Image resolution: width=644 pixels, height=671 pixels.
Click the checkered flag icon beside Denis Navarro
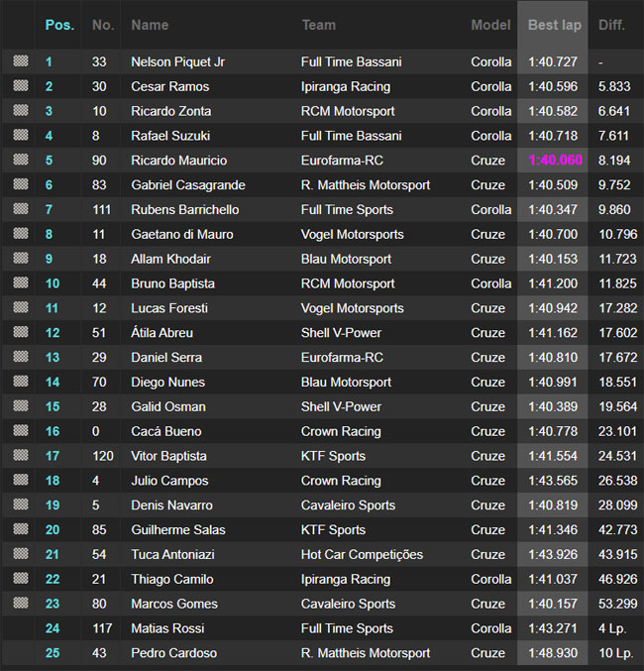coord(21,504)
